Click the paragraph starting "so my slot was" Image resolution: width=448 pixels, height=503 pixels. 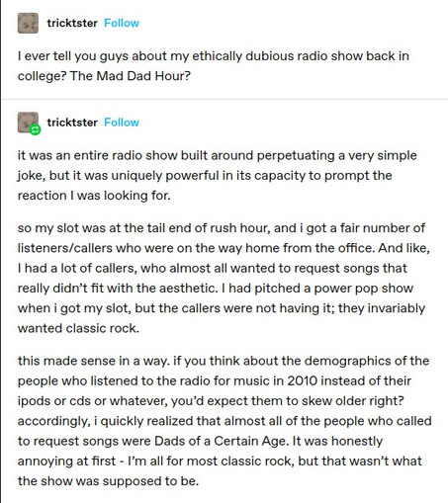coord(224,278)
